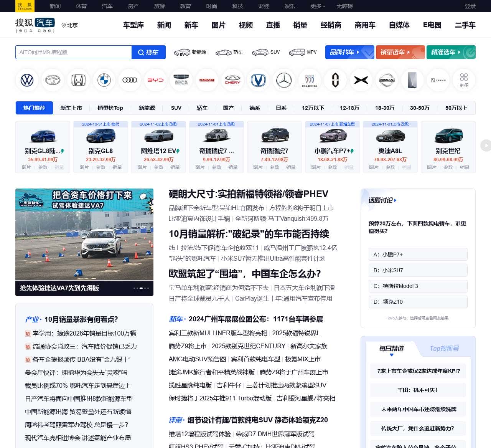Select the 热门推荐 tab
The height and width of the screenshot is (448, 491).
34,108
